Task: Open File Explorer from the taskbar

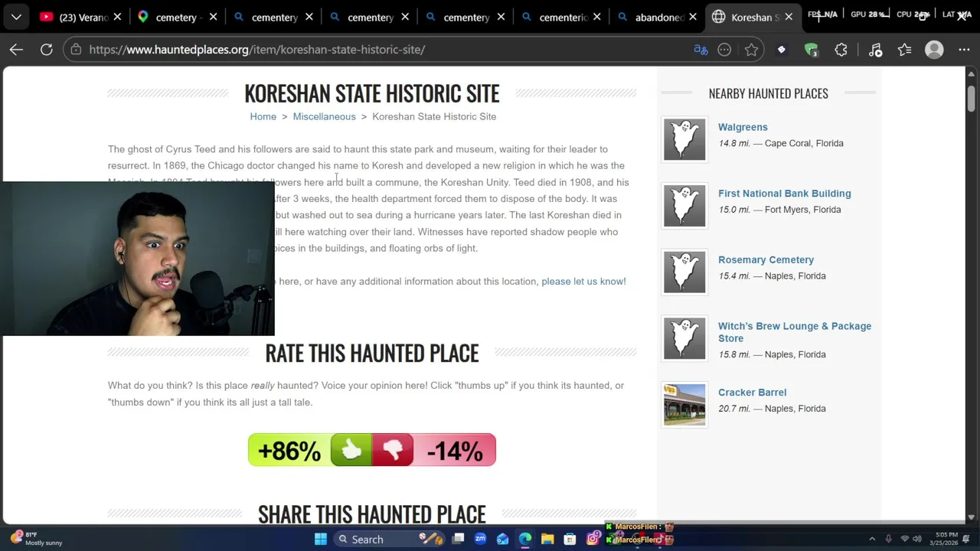Action: tap(547, 540)
